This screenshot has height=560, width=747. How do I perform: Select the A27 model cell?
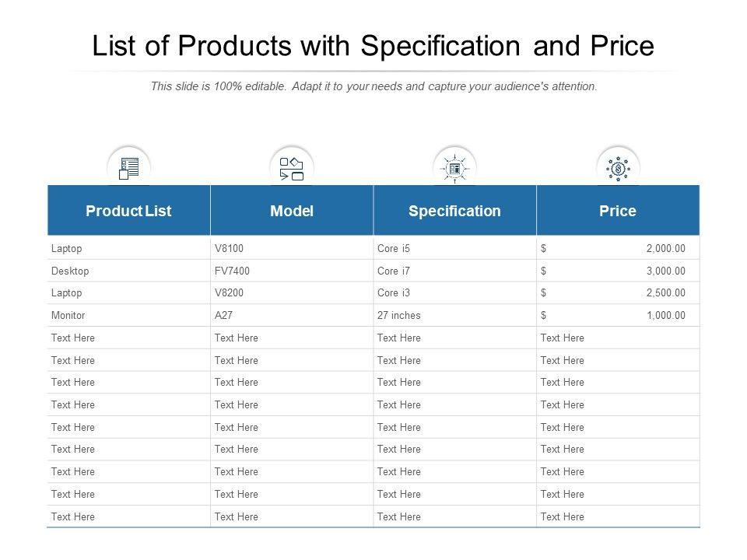click(x=223, y=316)
